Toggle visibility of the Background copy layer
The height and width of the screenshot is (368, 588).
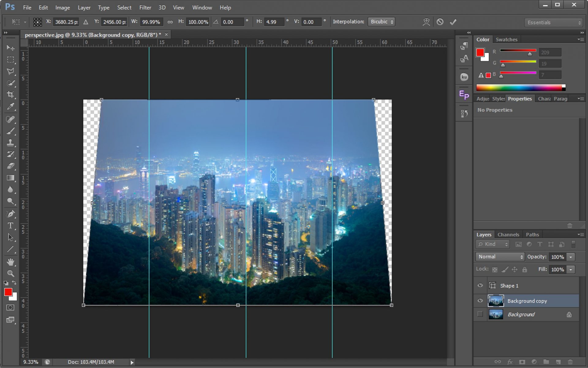(480, 301)
